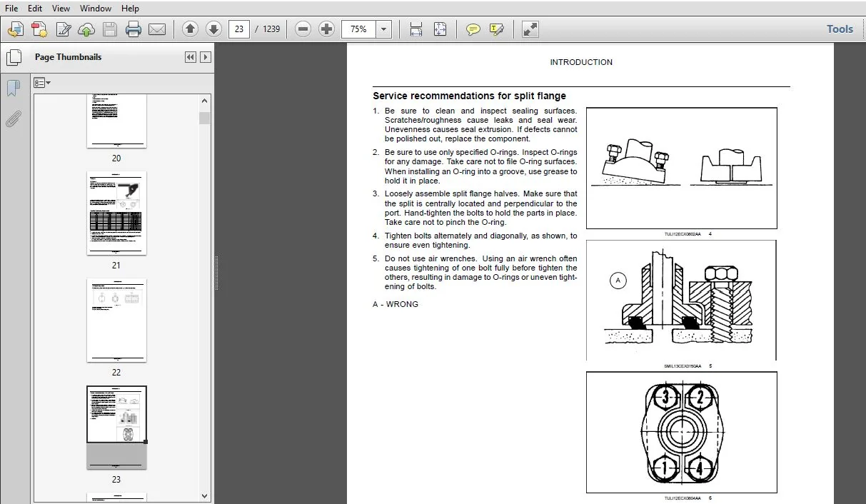Image resolution: width=866 pixels, height=504 pixels.
Task: Select the page 20 thumbnail
Action: pos(116,121)
